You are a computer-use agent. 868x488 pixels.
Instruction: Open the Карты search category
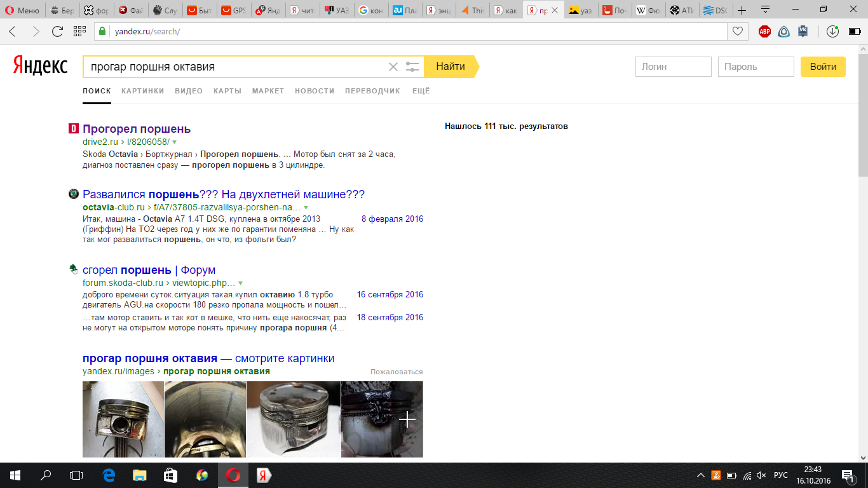click(x=227, y=91)
